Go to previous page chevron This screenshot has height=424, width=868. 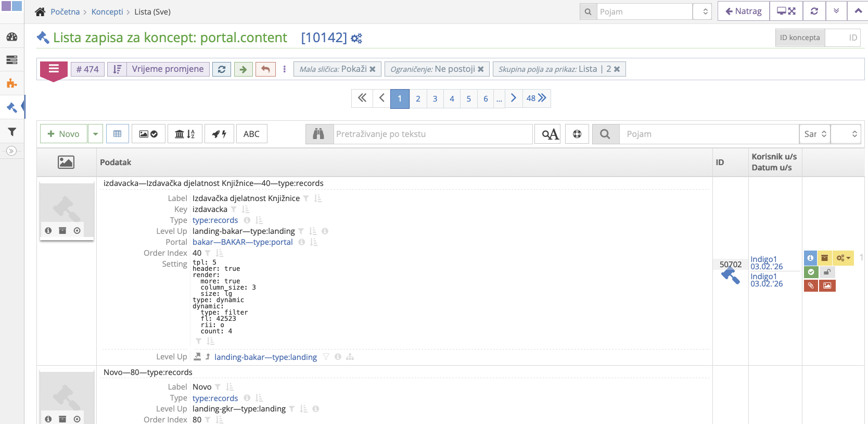pos(381,98)
